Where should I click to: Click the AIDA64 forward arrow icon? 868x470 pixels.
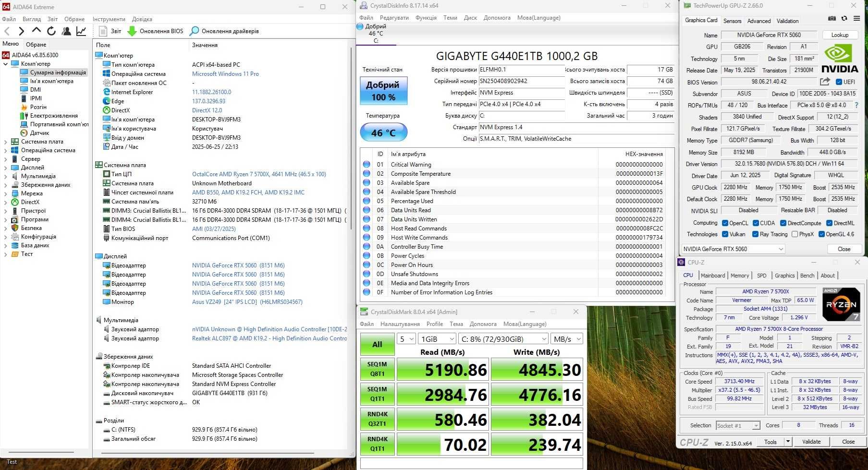click(21, 31)
